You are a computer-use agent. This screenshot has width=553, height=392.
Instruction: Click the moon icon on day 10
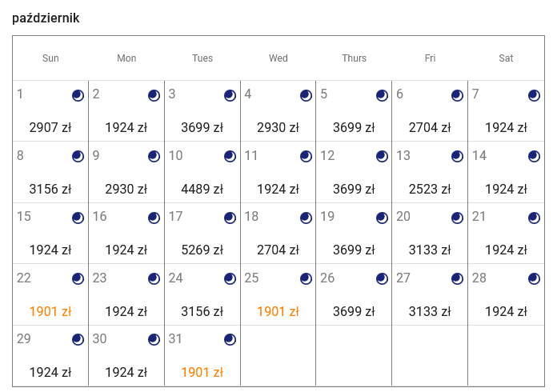coord(230,157)
